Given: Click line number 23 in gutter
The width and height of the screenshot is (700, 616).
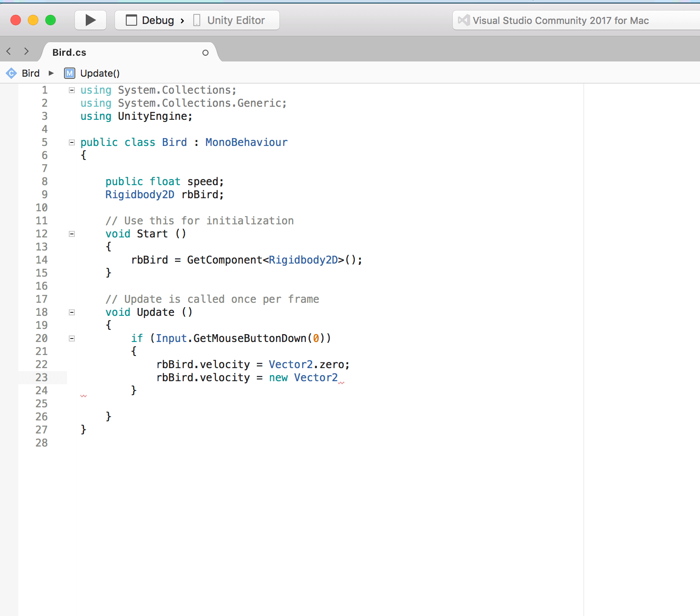Looking at the screenshot, I should click(x=42, y=378).
